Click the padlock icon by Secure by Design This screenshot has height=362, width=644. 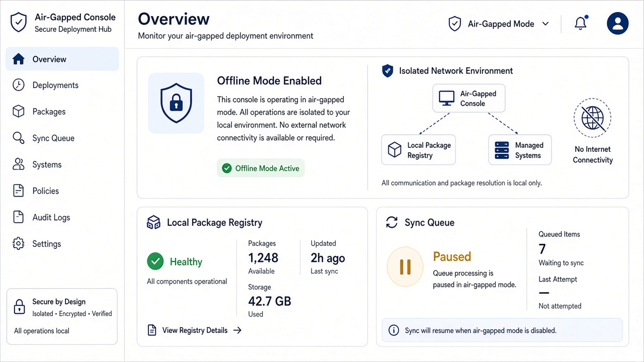(x=19, y=307)
